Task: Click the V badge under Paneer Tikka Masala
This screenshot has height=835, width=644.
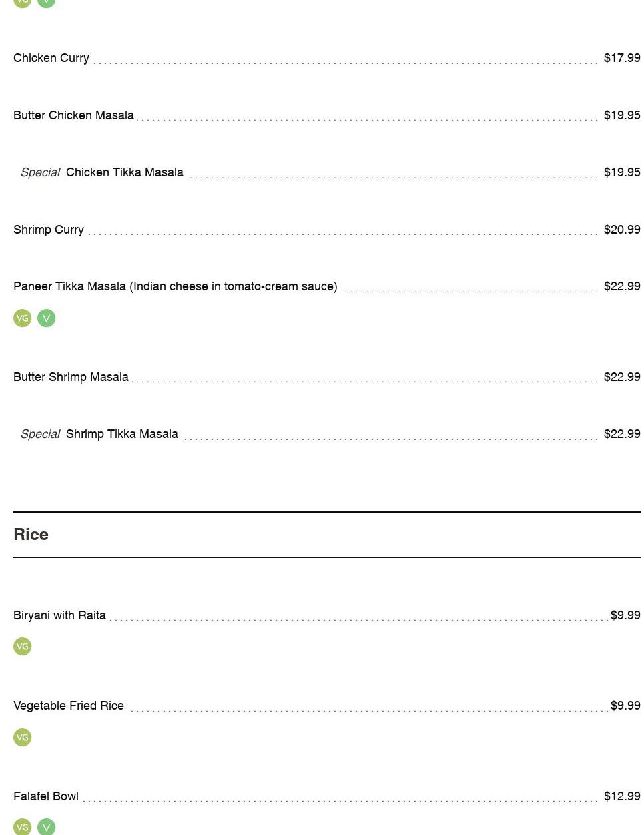Action: pos(46,318)
